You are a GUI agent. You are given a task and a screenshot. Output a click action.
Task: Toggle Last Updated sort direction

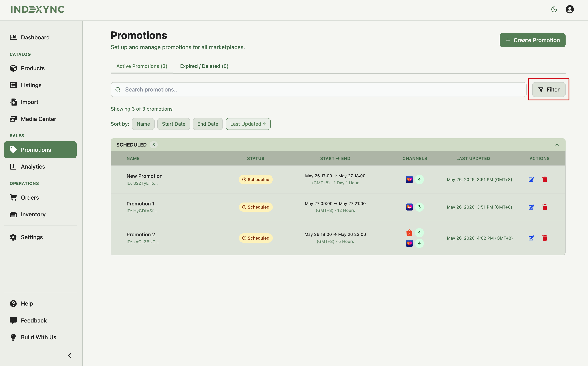(248, 124)
